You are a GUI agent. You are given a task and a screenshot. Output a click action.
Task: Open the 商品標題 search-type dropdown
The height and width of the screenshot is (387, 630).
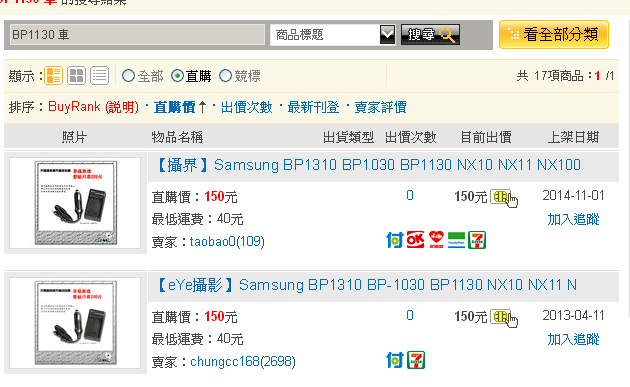(333, 35)
